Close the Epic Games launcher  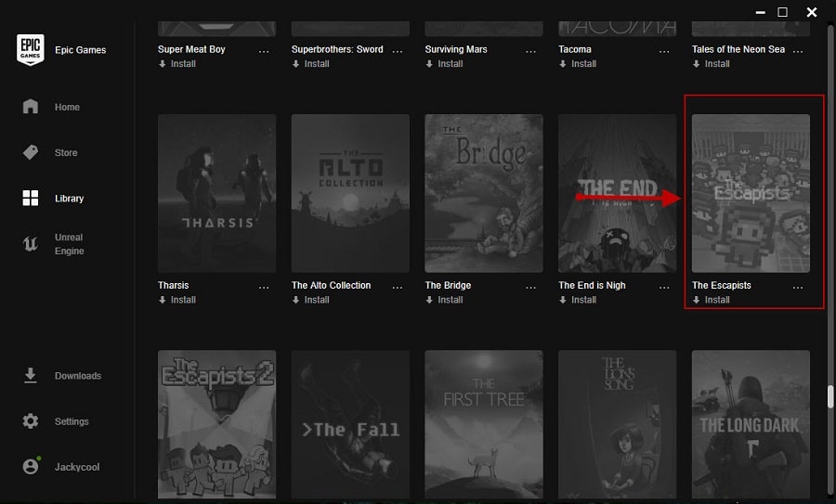point(812,12)
